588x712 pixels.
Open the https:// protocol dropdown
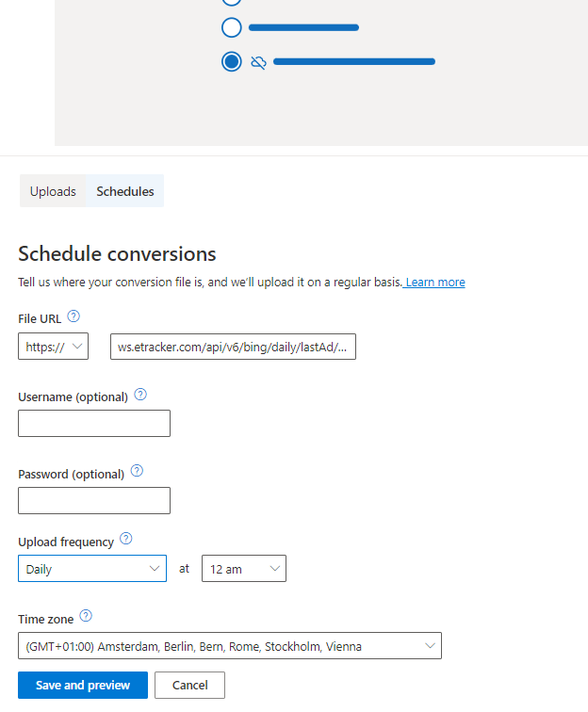[53, 347]
